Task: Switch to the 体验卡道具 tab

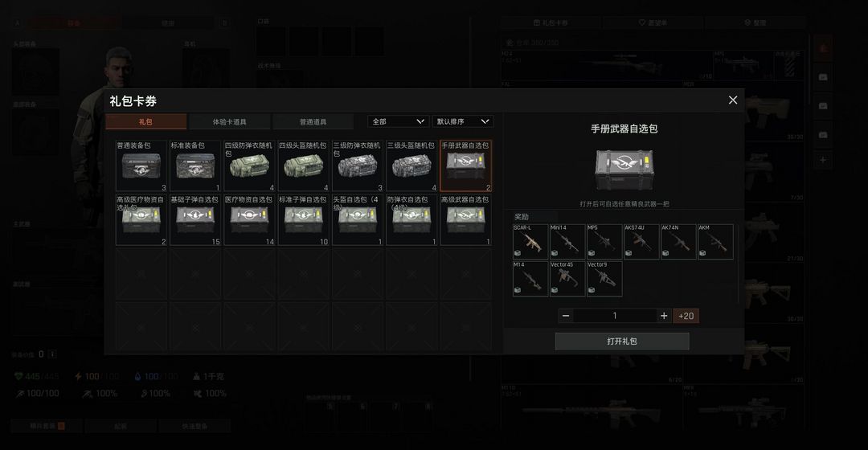Action: pos(229,122)
